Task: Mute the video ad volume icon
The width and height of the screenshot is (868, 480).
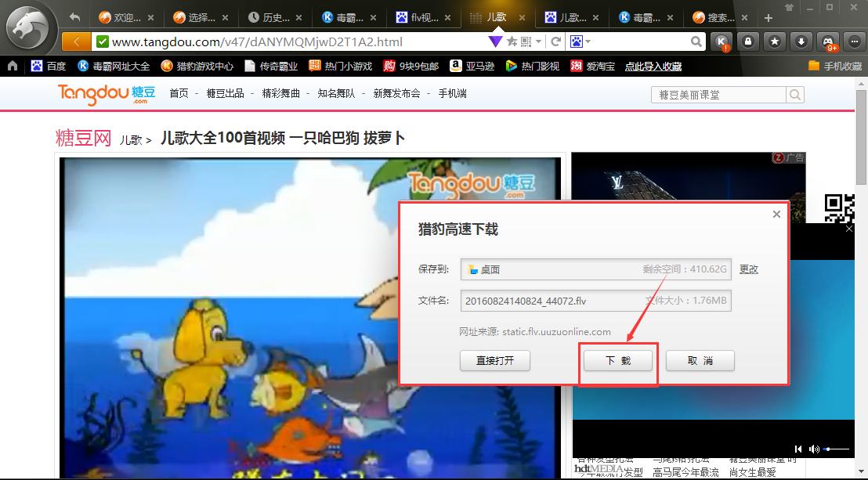Action: (x=814, y=449)
